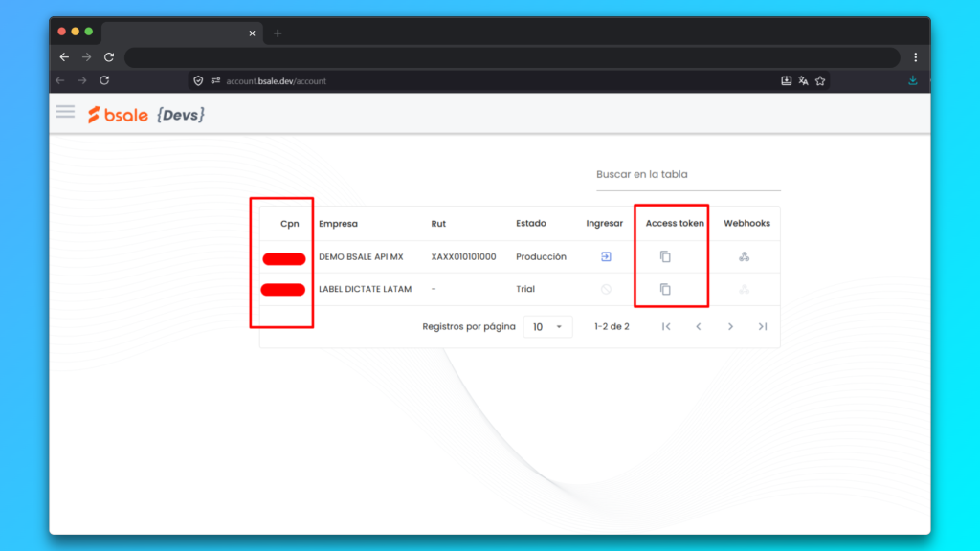
Task: Click the install app icon in the address bar
Action: click(x=787, y=81)
